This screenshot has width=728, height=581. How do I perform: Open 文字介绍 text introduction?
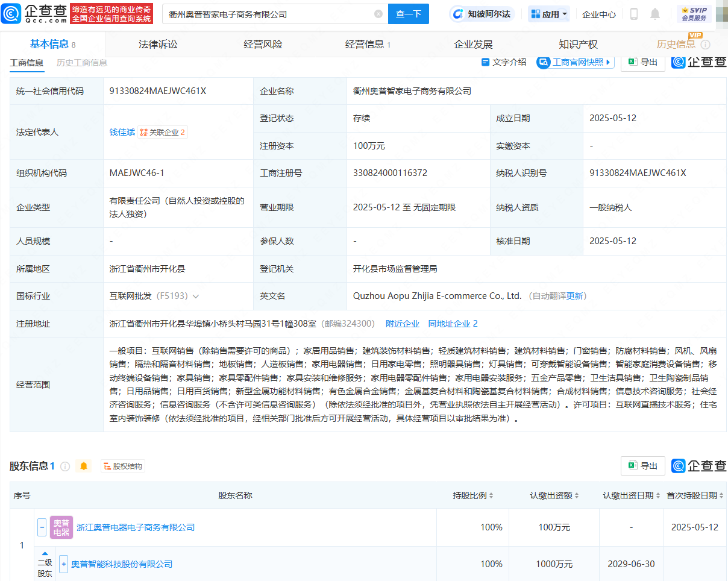(x=504, y=62)
